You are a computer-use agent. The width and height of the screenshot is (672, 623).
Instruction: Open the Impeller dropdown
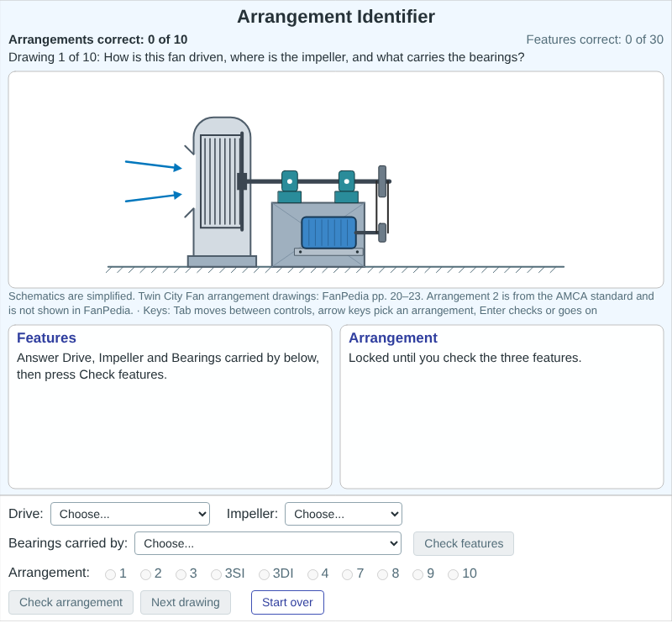tap(344, 514)
